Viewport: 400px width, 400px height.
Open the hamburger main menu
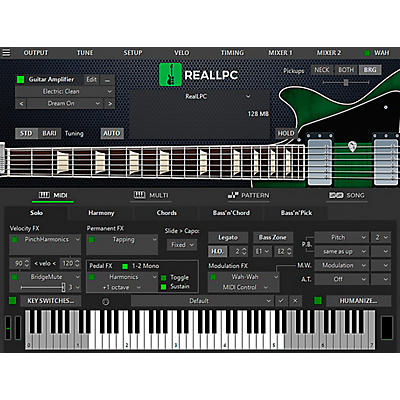point(6,53)
